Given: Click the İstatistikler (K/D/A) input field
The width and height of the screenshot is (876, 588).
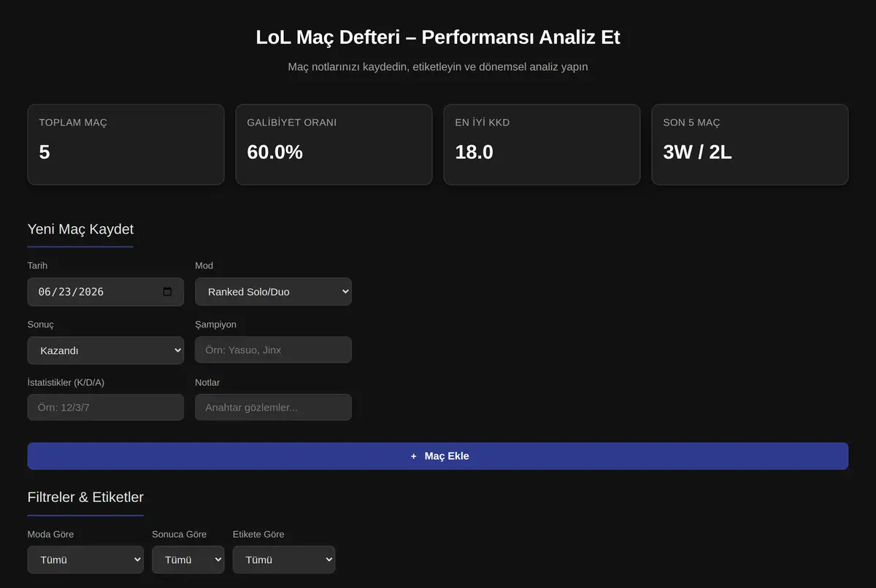Looking at the screenshot, I should click(x=106, y=407).
